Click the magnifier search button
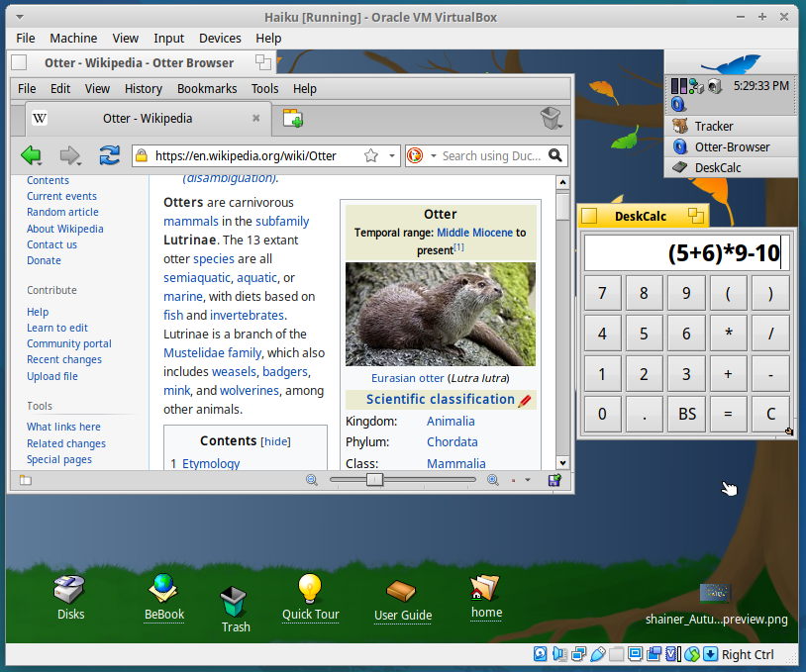Image resolution: width=806 pixels, height=672 pixels. pyautogui.click(x=555, y=155)
